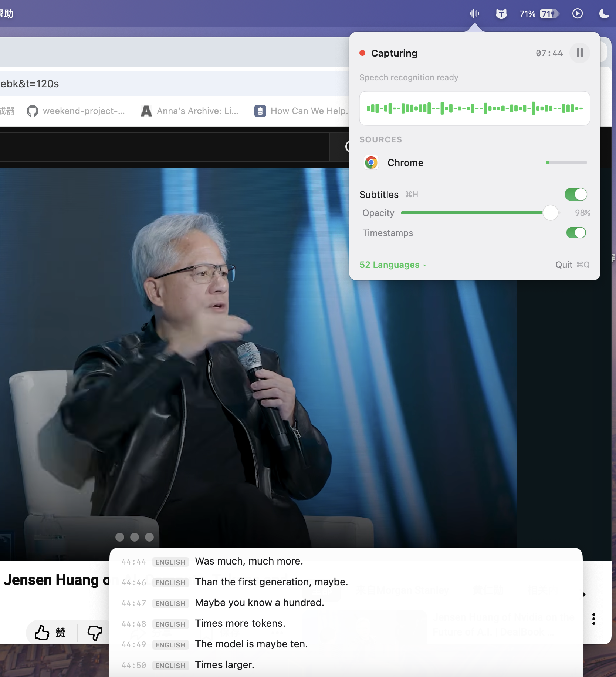The width and height of the screenshot is (616, 677).
Task: Expand the 52 Languages menu
Action: pyautogui.click(x=393, y=265)
